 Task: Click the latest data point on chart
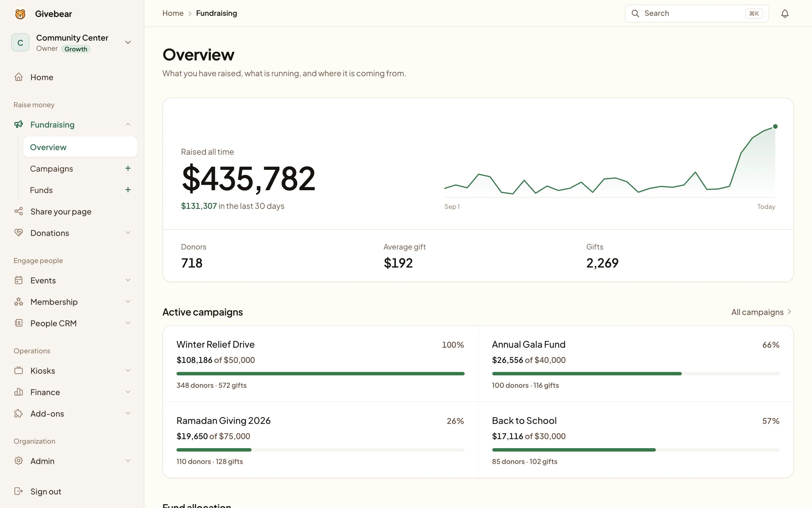coord(775,127)
